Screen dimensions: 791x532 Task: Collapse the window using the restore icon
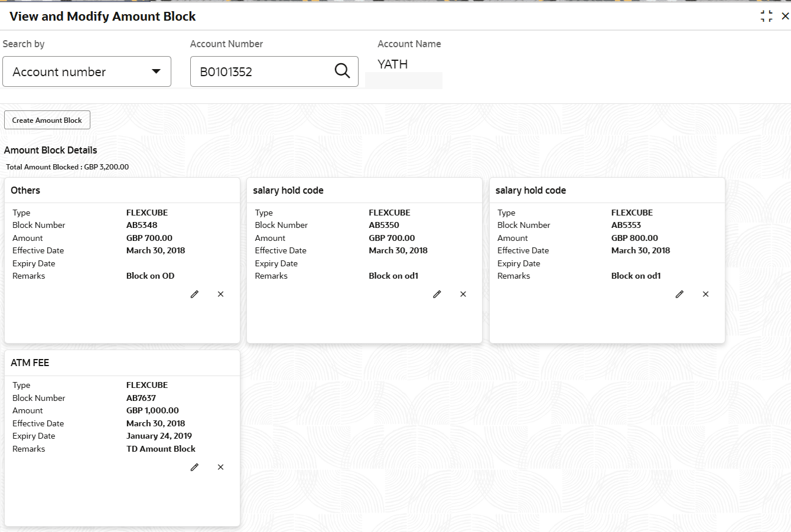[x=766, y=17]
